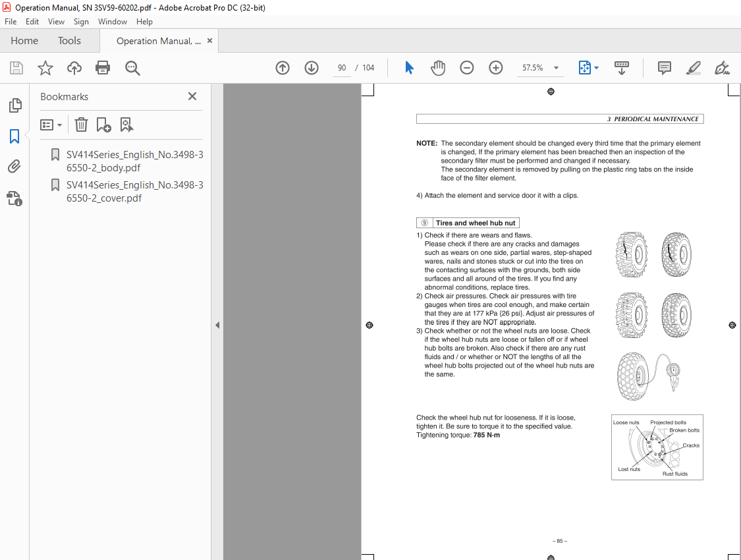Open fit page options dropdown arrow
Image resolution: width=741 pixels, height=560 pixels.
[596, 68]
